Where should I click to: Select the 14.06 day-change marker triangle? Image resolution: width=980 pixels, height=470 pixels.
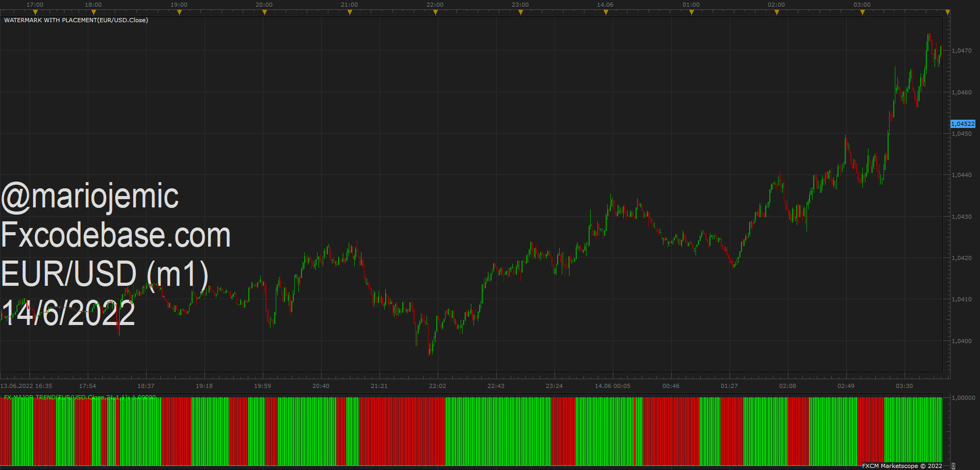pos(606,12)
